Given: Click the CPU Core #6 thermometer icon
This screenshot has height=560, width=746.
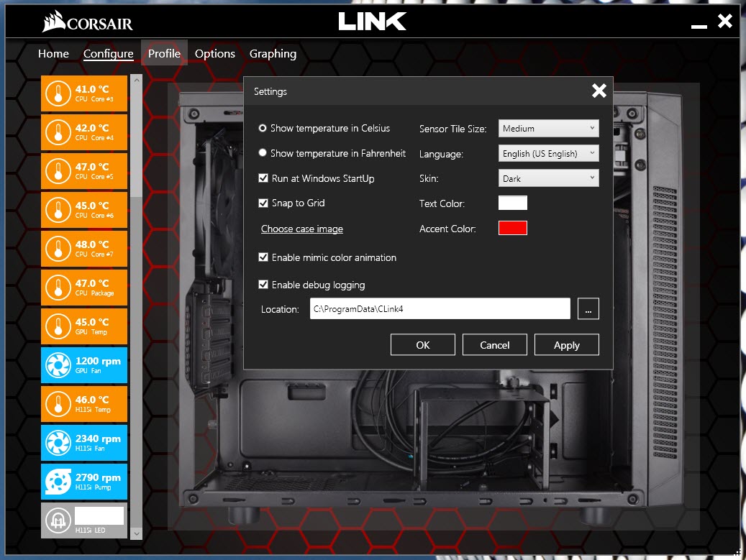Looking at the screenshot, I should [58, 210].
